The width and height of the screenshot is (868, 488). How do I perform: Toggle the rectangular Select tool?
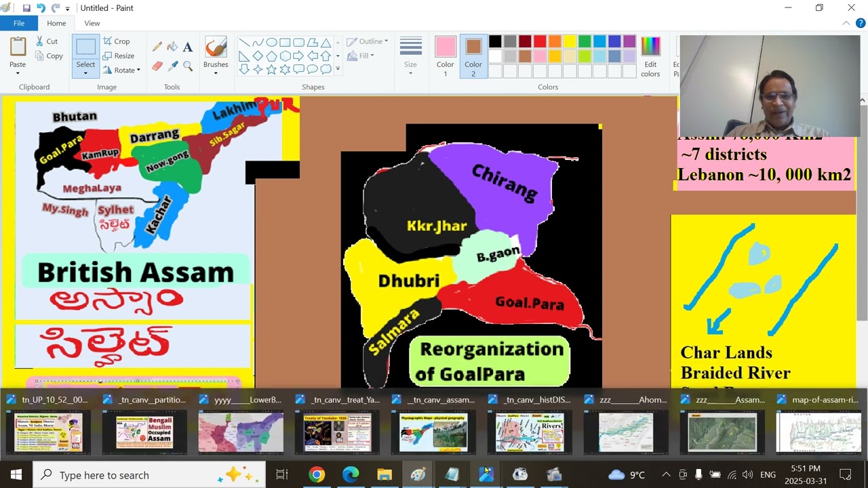[x=85, y=47]
